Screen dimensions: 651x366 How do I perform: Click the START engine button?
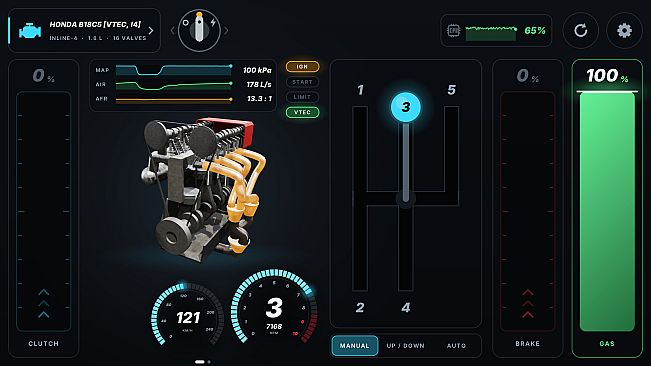[302, 82]
